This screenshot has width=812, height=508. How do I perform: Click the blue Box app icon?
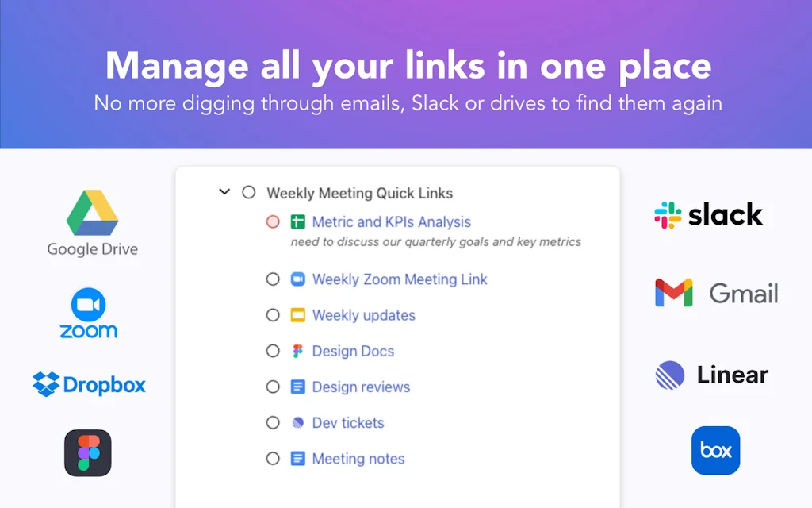click(x=715, y=451)
